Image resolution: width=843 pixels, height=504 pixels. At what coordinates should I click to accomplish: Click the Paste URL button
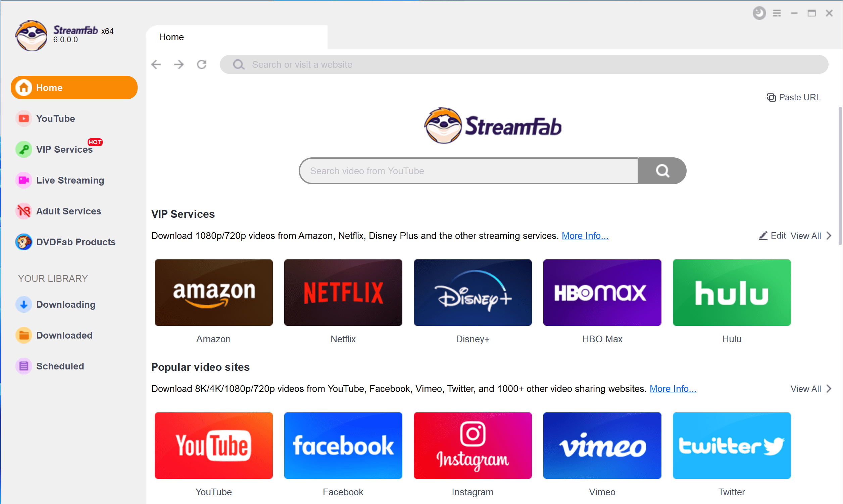[x=793, y=97]
